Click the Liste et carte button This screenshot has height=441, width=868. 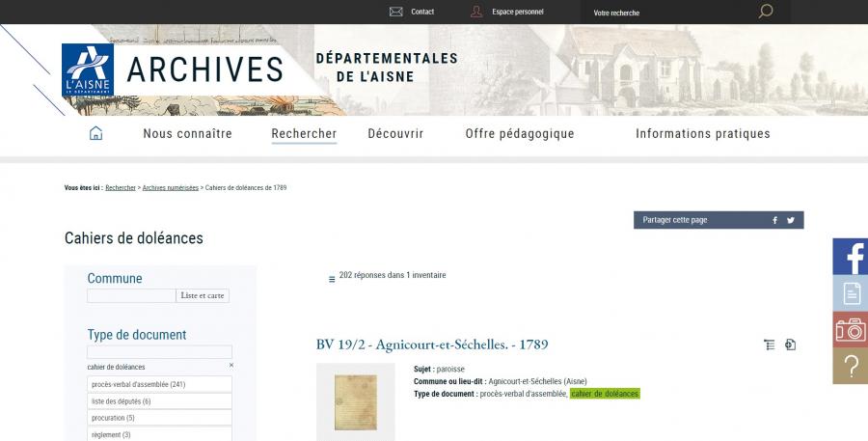[203, 296]
